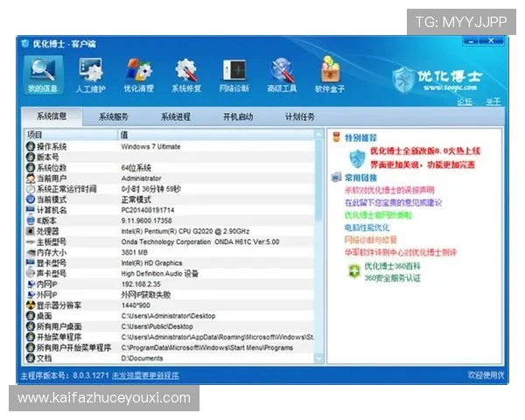This screenshot has height=420, width=525.
Task: Open 我的信息 toolbar icon
Action: pyautogui.click(x=42, y=73)
